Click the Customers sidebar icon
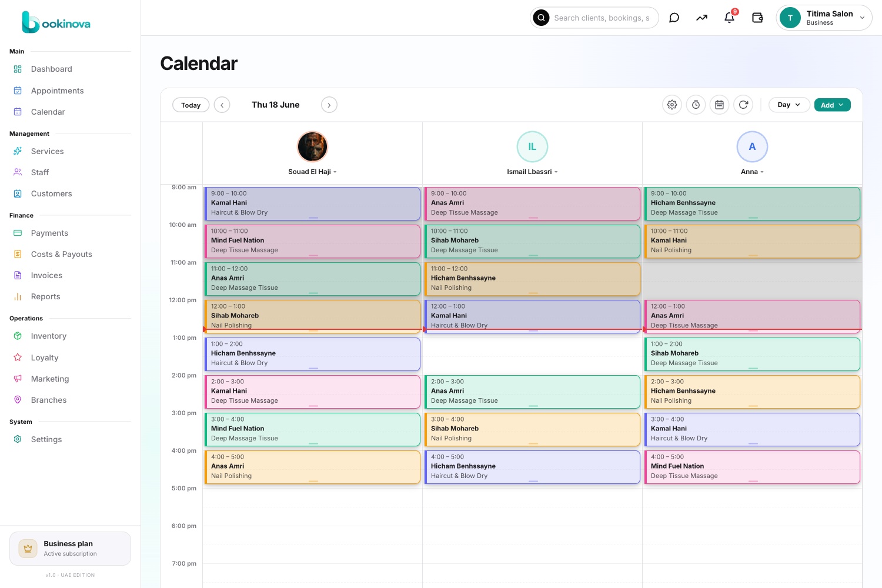This screenshot has height=588, width=882. tap(18, 193)
